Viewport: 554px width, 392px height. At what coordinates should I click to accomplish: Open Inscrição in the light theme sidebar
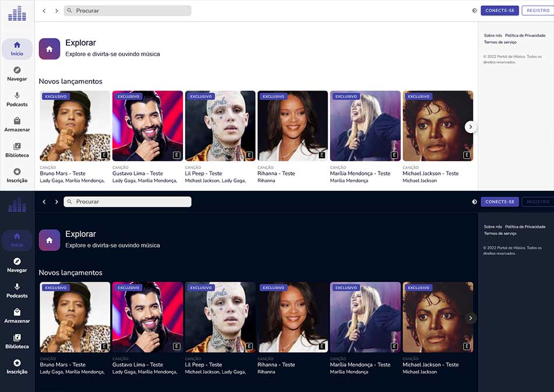(x=17, y=176)
